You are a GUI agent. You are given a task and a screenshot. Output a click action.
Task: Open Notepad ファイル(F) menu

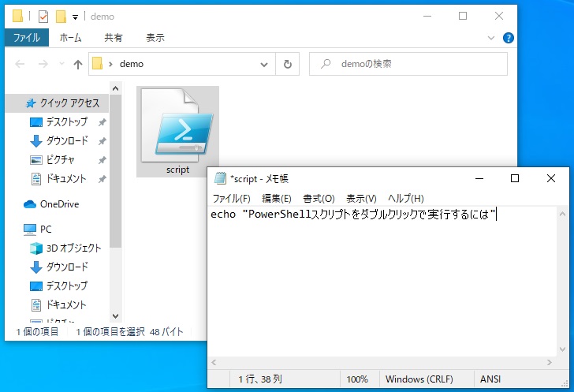tap(231, 199)
